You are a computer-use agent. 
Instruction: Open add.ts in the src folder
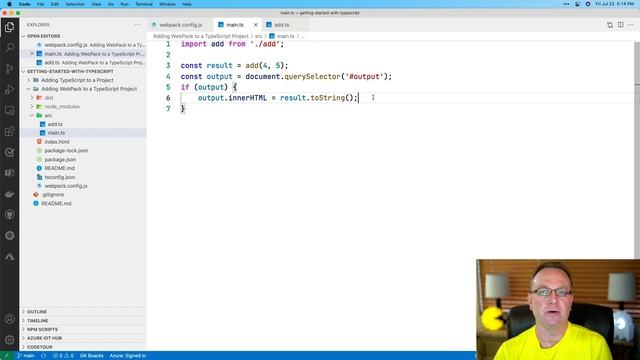[x=55, y=124]
